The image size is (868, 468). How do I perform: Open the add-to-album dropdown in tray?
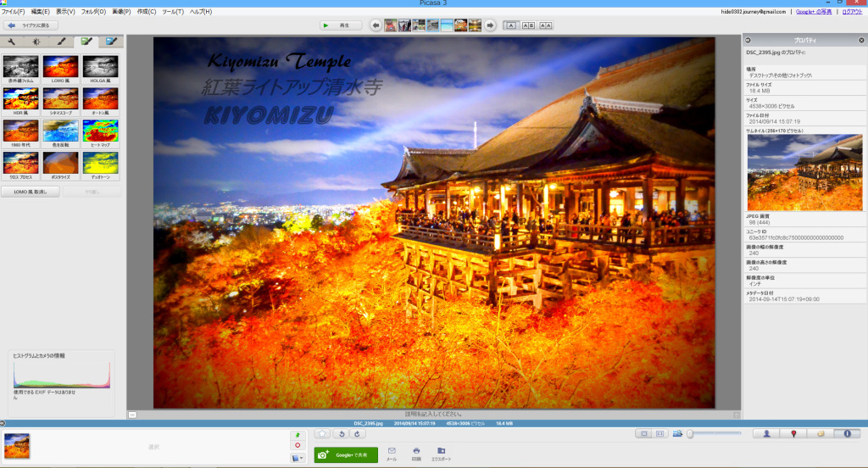point(298,458)
